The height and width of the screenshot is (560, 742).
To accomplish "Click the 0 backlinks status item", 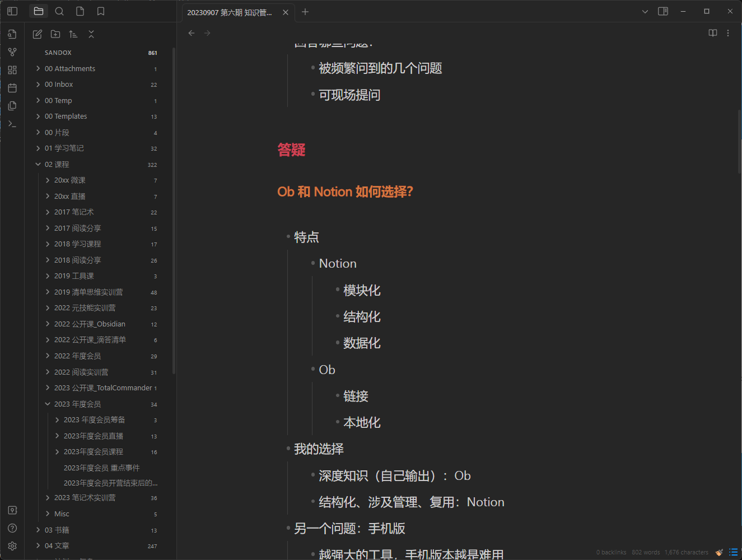I will coord(611,552).
